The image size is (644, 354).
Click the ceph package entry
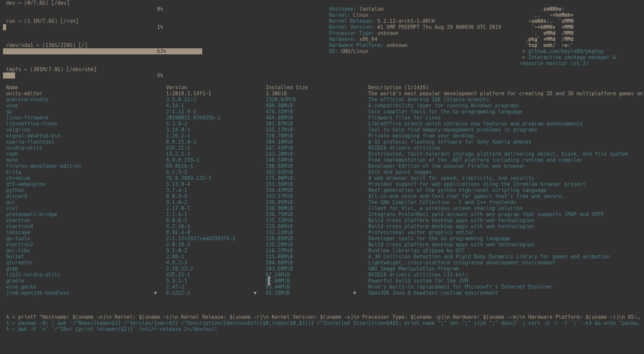pos(12,154)
